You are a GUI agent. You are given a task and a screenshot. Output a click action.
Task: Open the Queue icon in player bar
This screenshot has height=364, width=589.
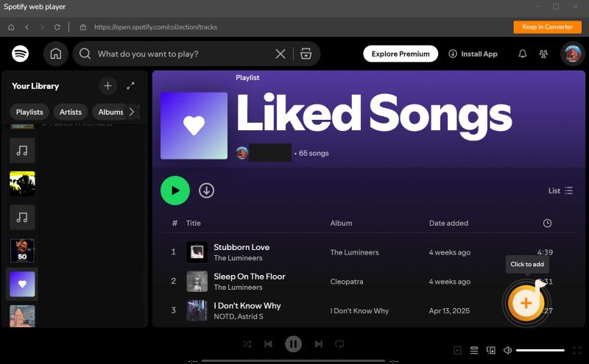pos(475,350)
